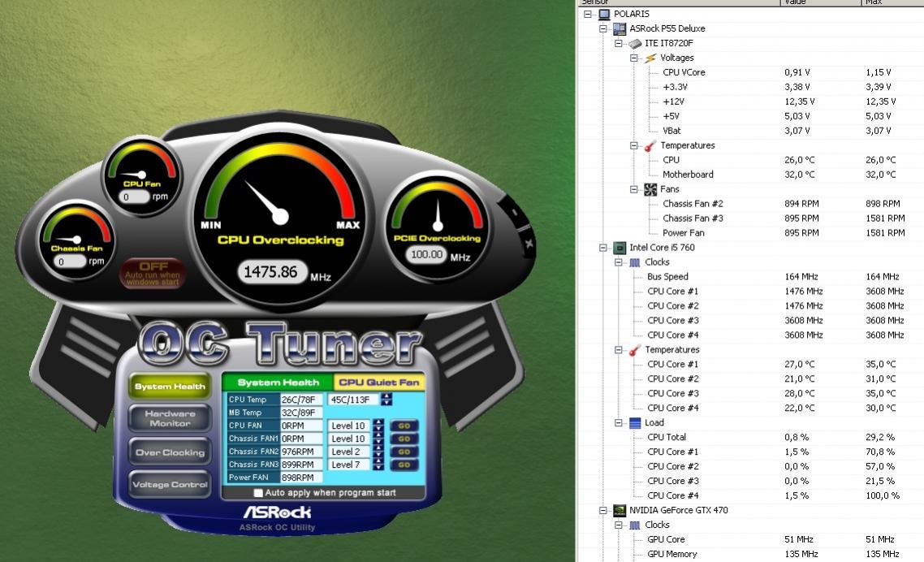The width and height of the screenshot is (924, 562).
Task: Click the Load icon in sensor tree
Action: pyautogui.click(x=635, y=423)
